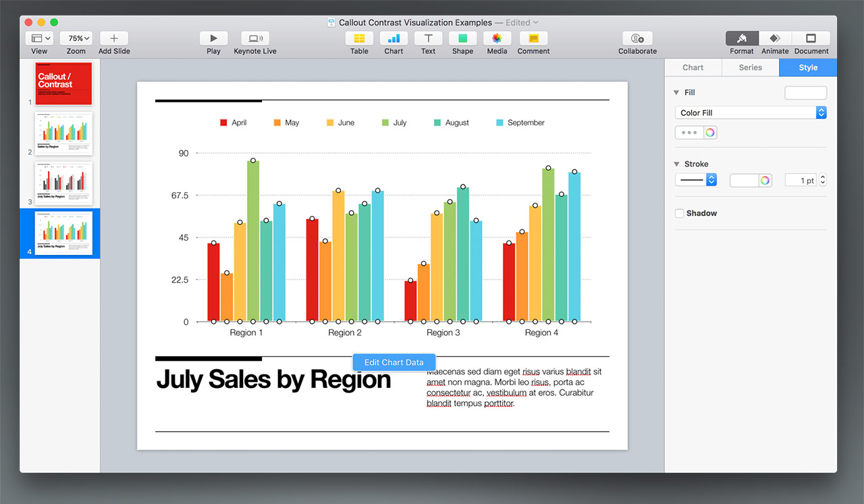Open the Fill color wheel picker

point(709,133)
